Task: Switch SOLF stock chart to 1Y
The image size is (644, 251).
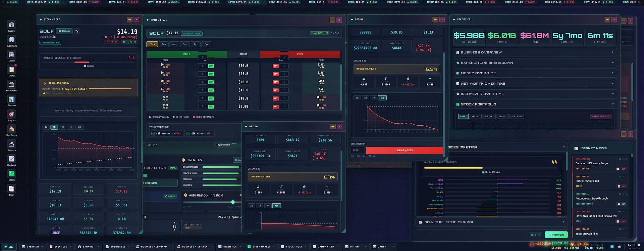Action: pos(71,127)
